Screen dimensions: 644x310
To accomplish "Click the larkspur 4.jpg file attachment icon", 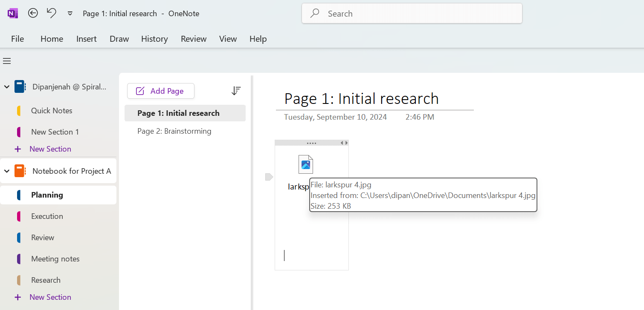I will (x=306, y=164).
